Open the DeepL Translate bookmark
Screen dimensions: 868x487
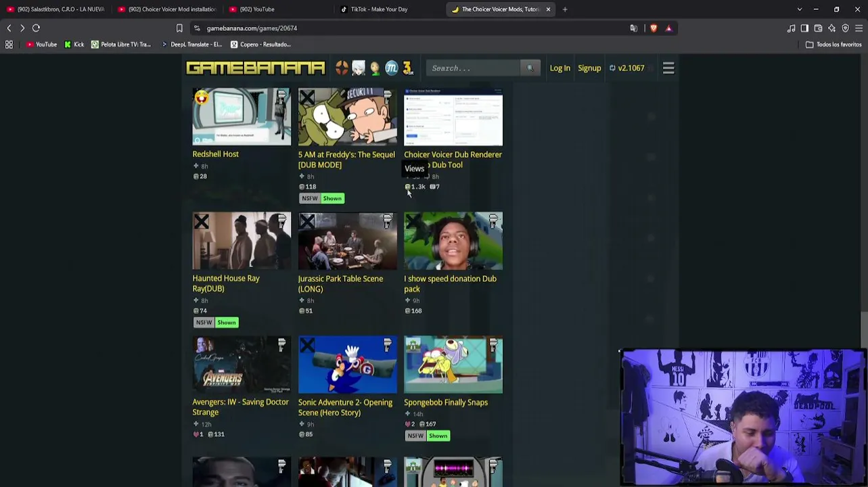pos(191,45)
